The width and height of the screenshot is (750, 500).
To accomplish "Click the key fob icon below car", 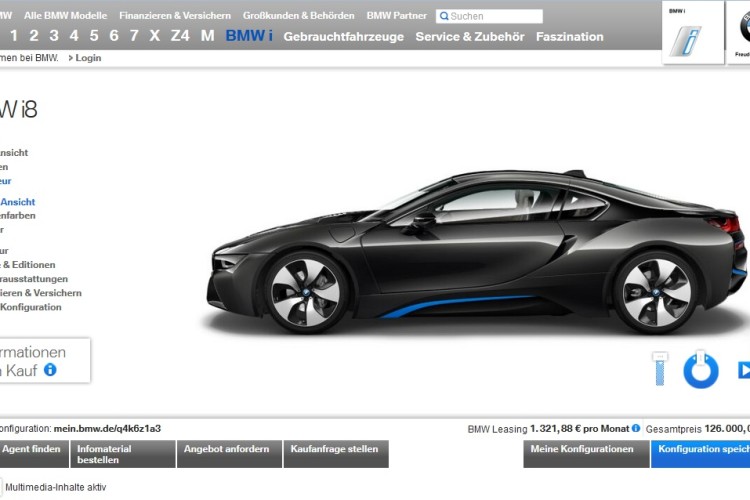I will [x=660, y=368].
